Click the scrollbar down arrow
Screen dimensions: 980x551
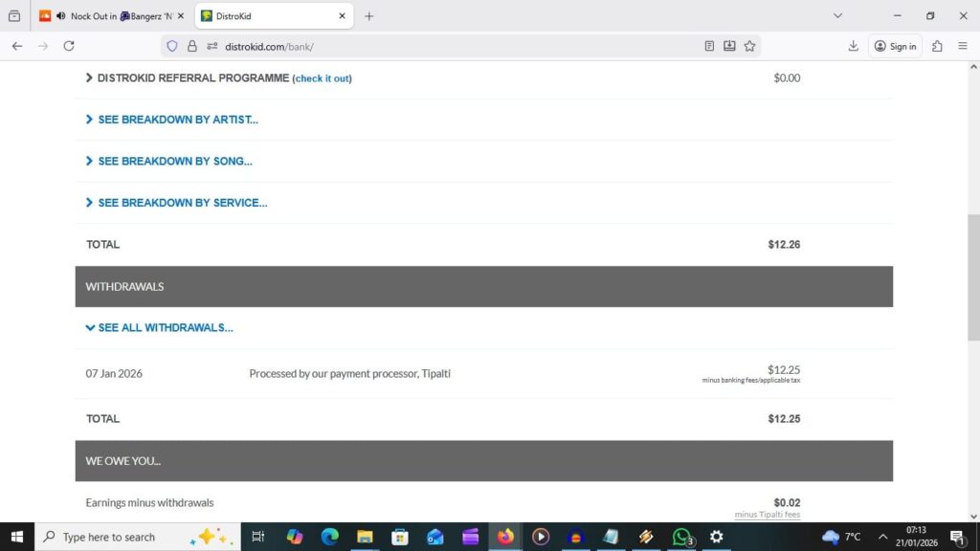973,517
